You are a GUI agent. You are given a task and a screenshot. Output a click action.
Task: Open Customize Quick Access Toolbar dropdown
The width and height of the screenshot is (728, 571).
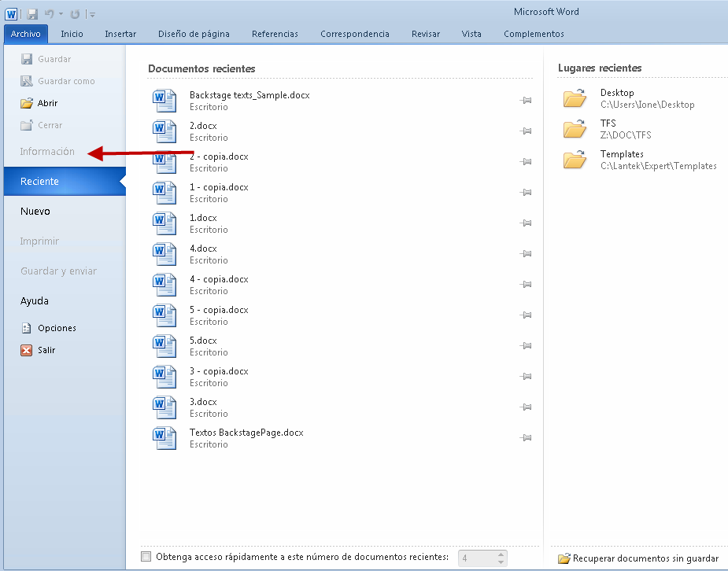pyautogui.click(x=92, y=15)
